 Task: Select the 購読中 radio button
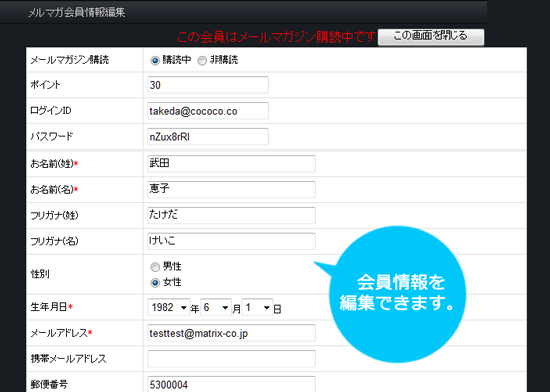coord(155,60)
